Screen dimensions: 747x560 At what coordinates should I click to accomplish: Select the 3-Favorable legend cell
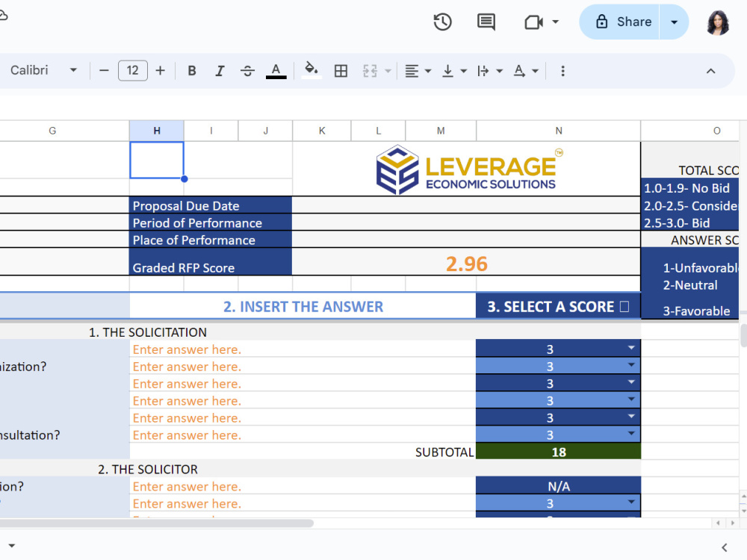click(x=689, y=311)
